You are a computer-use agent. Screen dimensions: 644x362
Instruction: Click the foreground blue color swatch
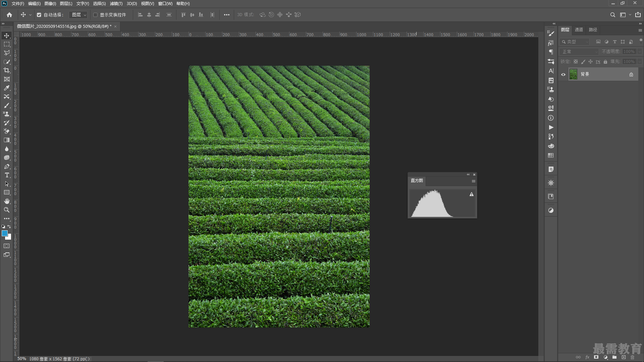(4, 233)
